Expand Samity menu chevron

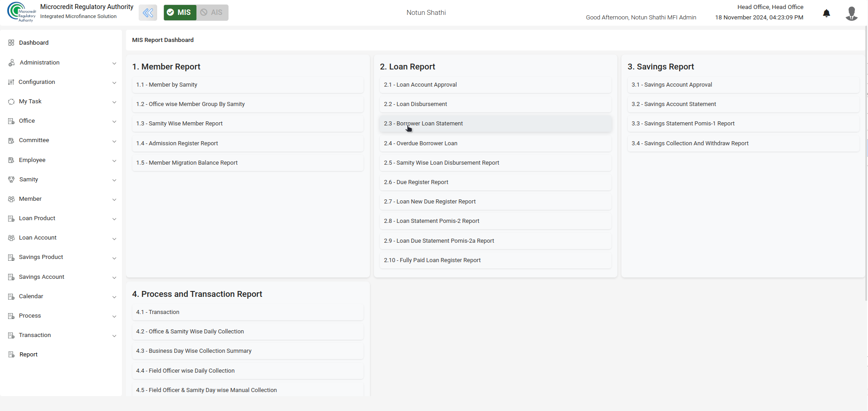pos(114,180)
